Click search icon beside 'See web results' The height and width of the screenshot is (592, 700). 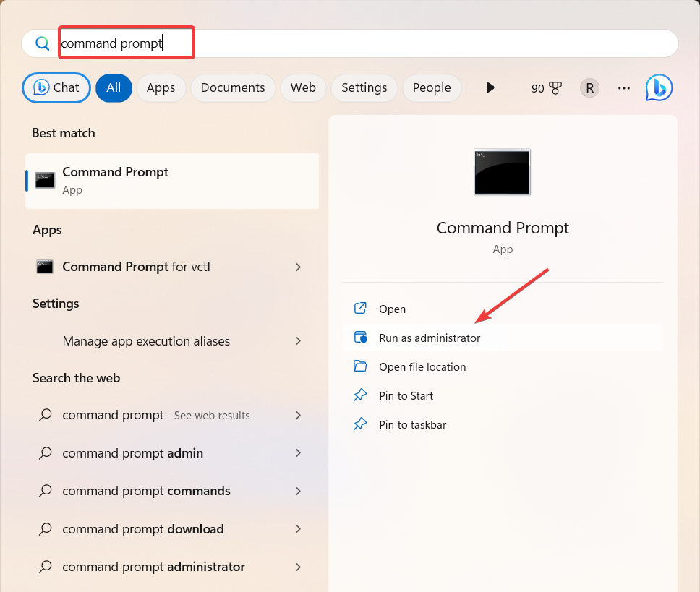[45, 415]
